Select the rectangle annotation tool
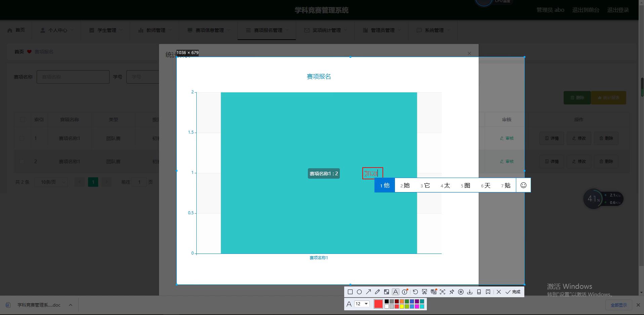Viewport: 644px width, 315px height. pos(350,292)
